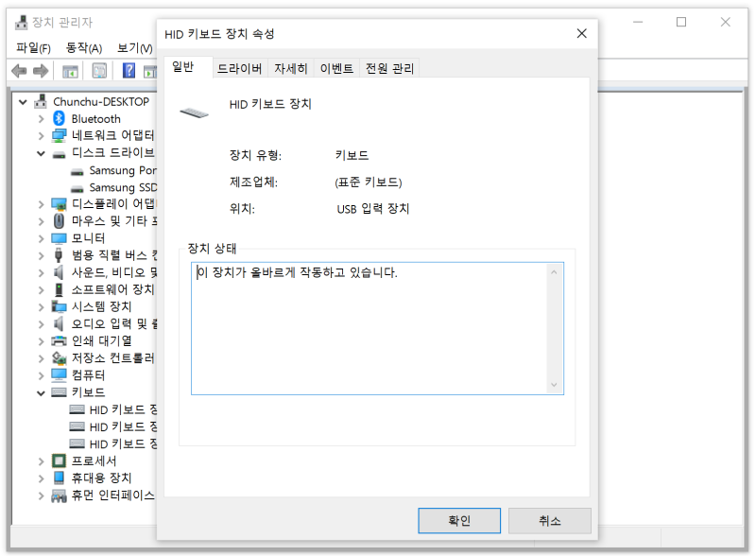Expand the 모니터 category
Screen dimensions: 756x556
pos(41,239)
